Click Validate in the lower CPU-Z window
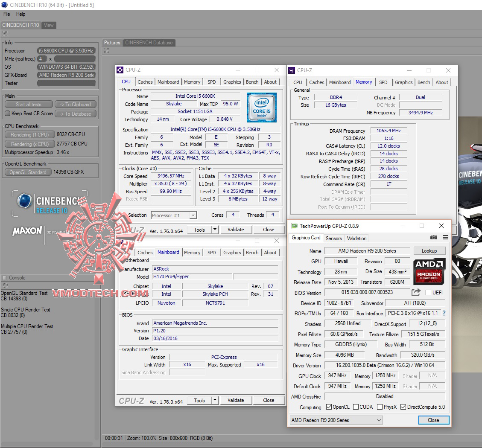Image resolution: width=482 pixels, height=448 pixels. point(236,400)
